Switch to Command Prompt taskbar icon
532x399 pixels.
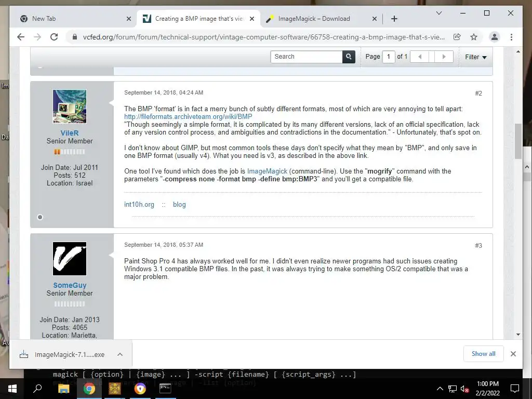[165, 389]
